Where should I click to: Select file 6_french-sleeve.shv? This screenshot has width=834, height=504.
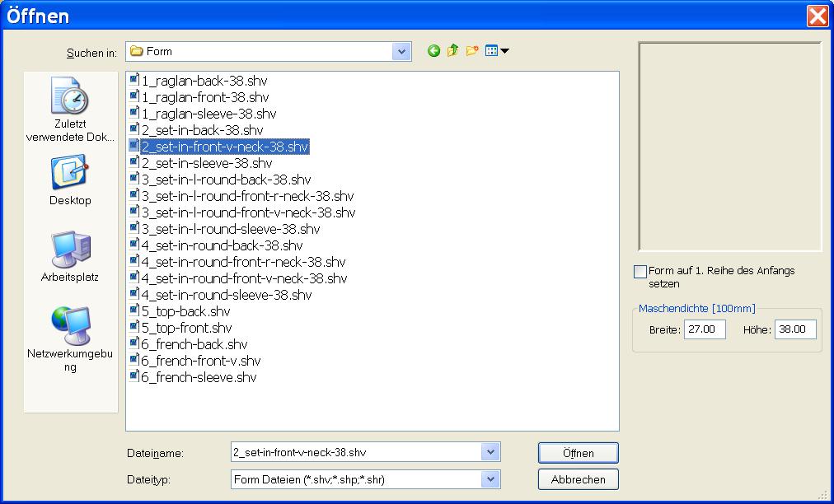(x=199, y=377)
